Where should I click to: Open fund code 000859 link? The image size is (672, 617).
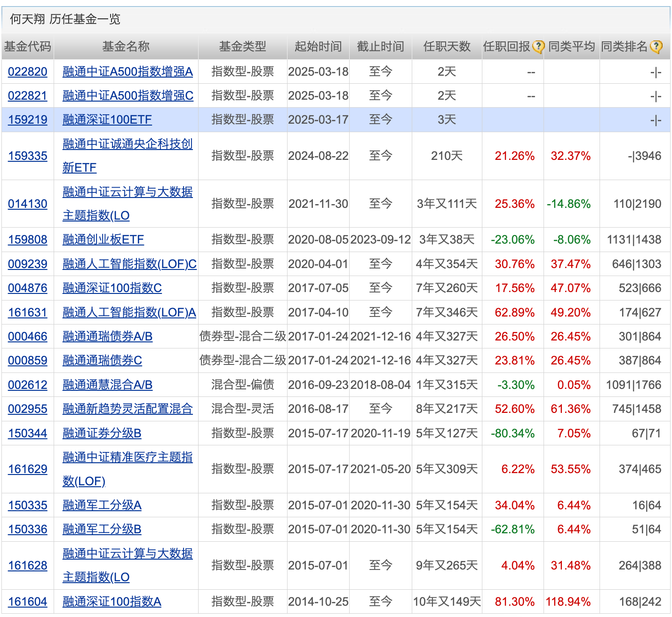28,360
